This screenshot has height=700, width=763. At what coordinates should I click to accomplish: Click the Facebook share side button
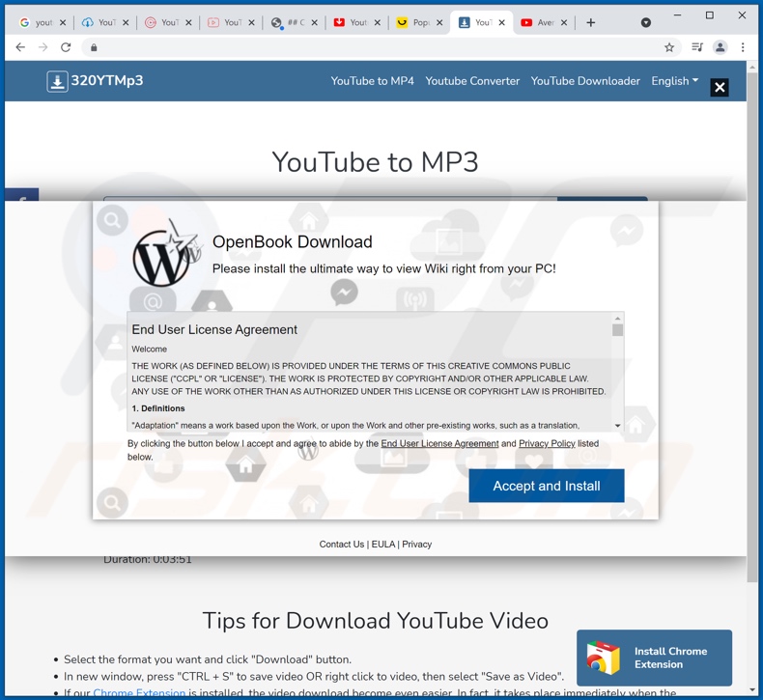(21, 195)
